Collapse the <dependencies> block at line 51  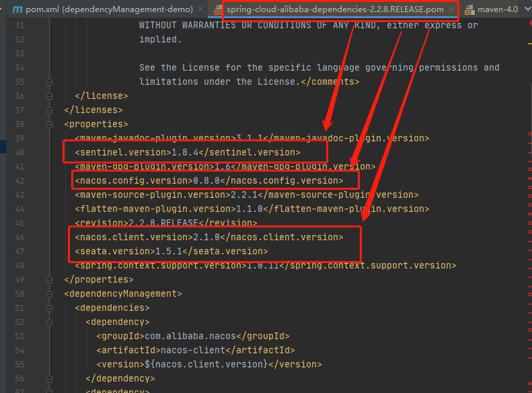(50, 308)
